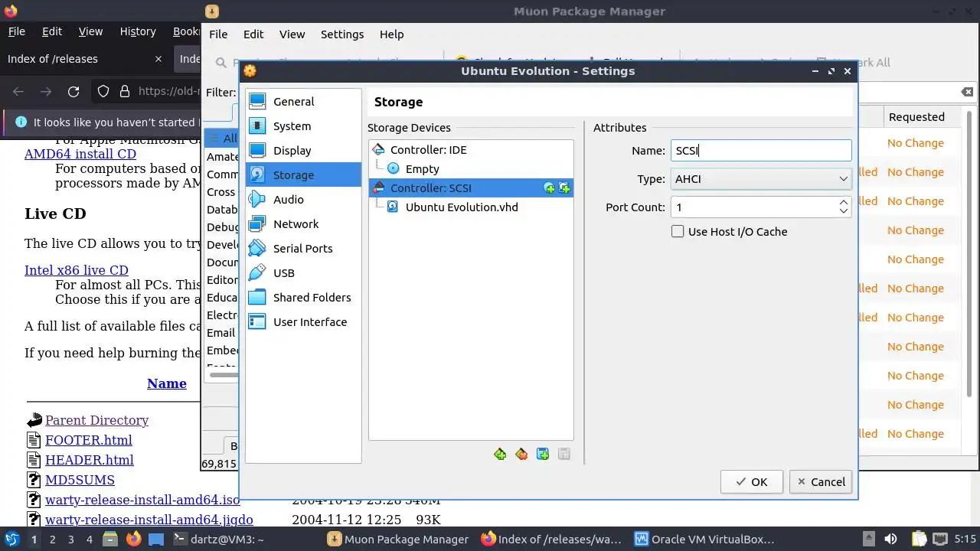Open the Muon Help menu
The width and height of the screenshot is (980, 551).
391,34
